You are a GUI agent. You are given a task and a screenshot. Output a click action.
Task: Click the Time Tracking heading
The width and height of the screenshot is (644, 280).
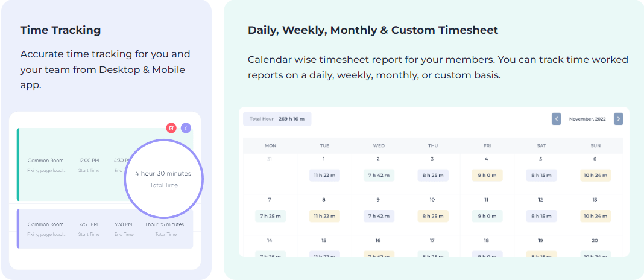(60, 30)
